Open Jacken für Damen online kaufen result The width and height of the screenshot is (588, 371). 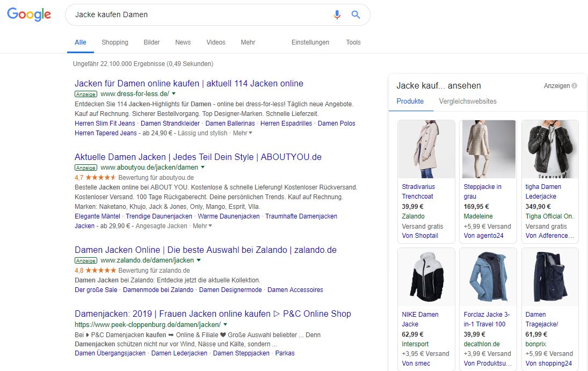click(x=189, y=83)
